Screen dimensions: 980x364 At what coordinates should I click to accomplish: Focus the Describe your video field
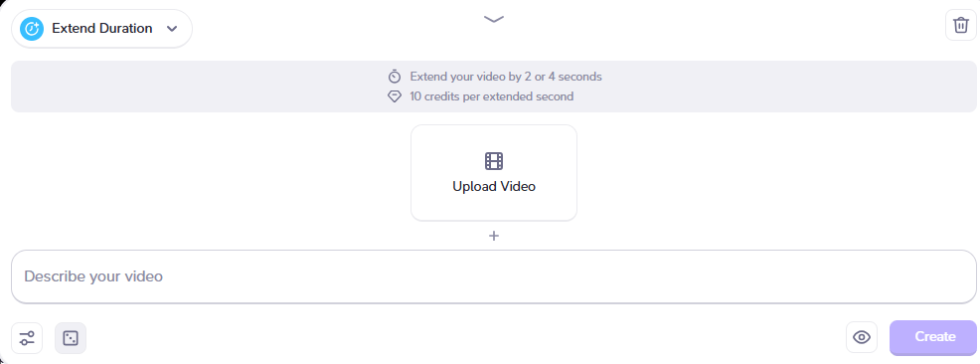point(494,276)
